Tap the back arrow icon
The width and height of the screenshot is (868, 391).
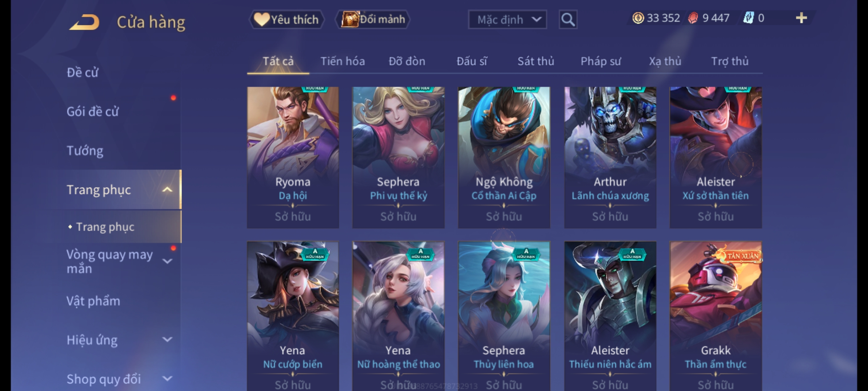84,22
